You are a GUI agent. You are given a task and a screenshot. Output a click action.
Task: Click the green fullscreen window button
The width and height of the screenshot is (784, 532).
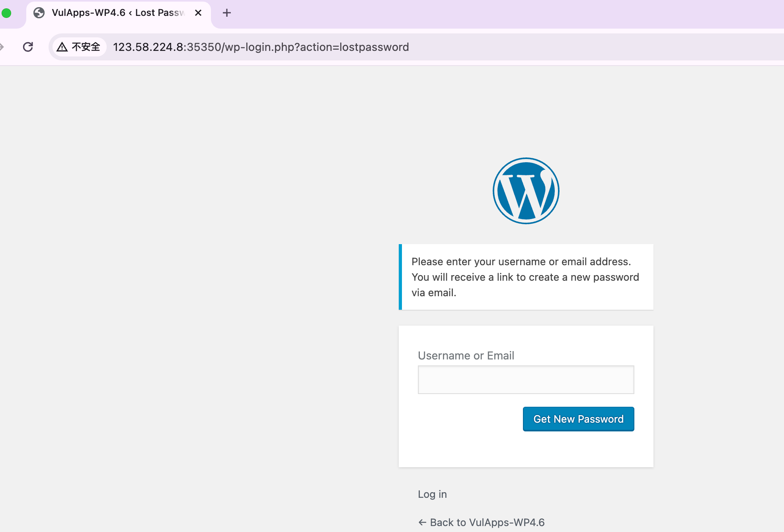pyautogui.click(x=6, y=13)
